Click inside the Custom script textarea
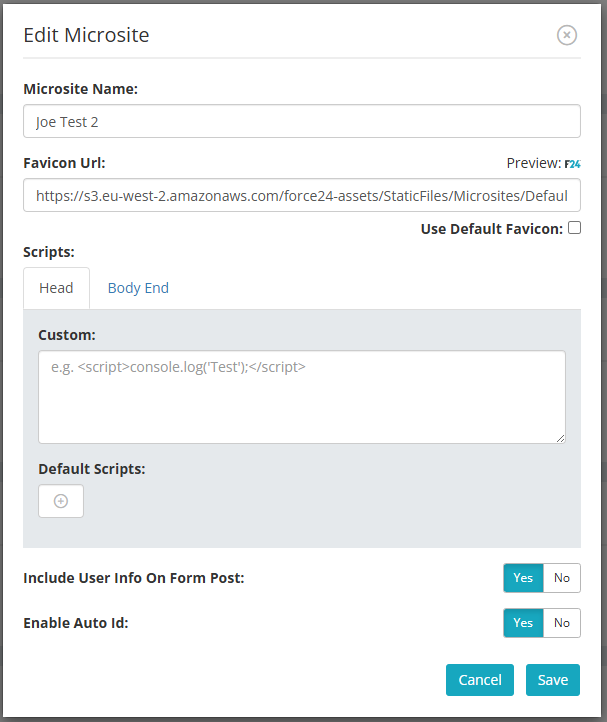This screenshot has height=722, width=607. [302, 397]
